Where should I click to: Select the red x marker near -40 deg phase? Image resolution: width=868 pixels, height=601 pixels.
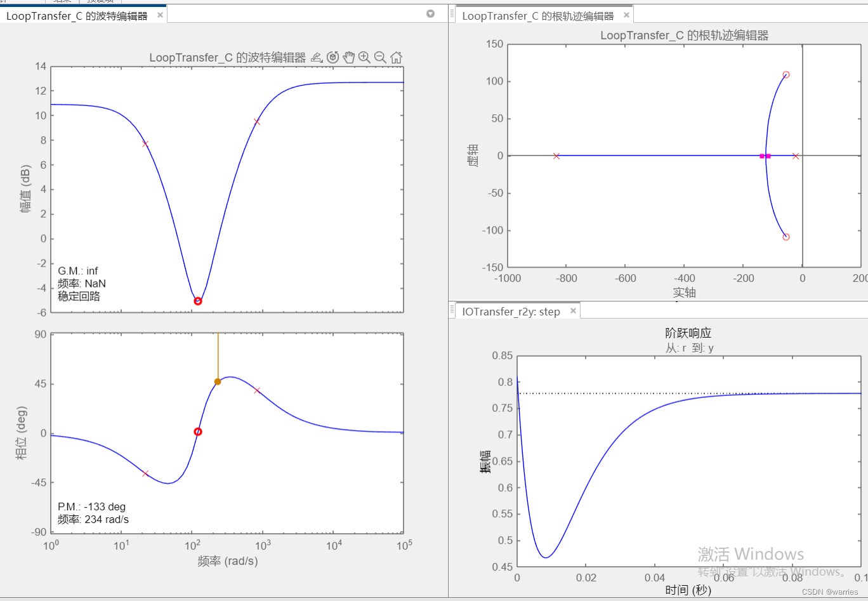tap(145, 473)
